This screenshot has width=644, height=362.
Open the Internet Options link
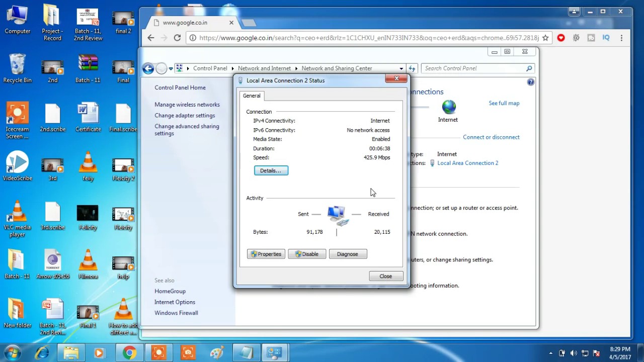(x=175, y=302)
